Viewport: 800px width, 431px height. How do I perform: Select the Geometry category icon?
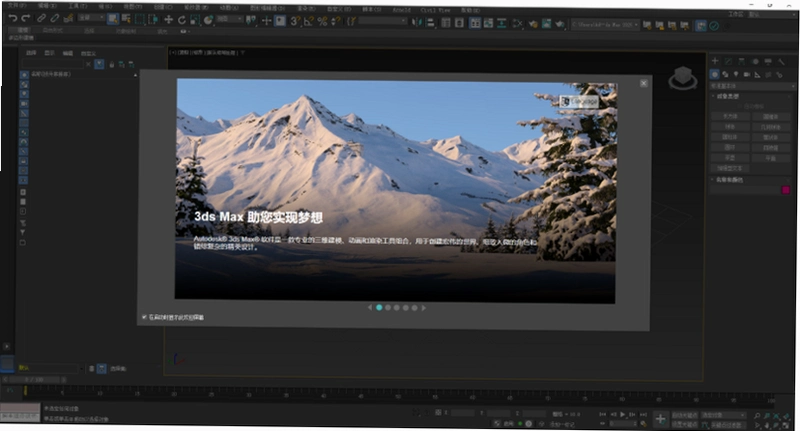(x=715, y=74)
